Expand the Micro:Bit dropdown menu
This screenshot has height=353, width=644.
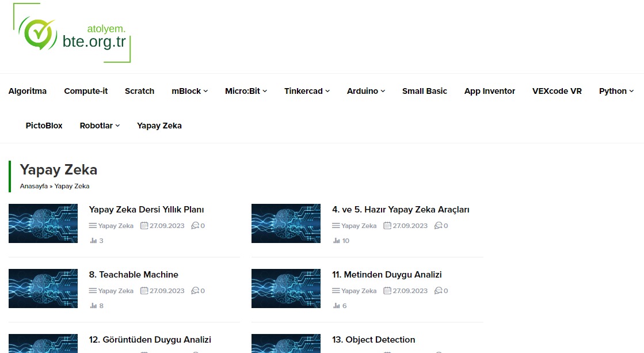click(x=246, y=91)
